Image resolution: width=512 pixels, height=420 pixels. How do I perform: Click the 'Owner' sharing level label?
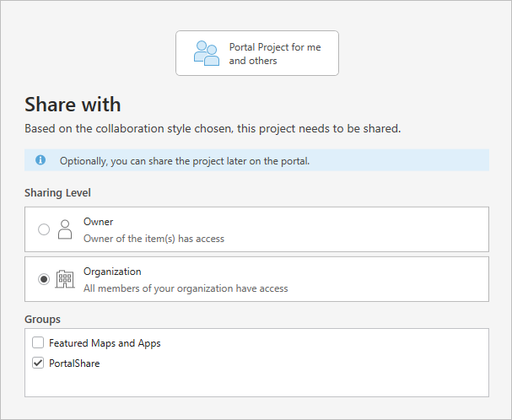(x=98, y=222)
